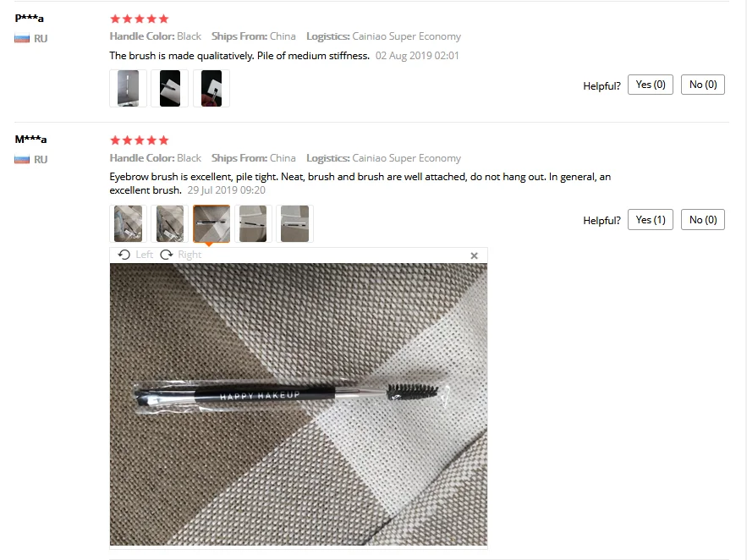Image resolution: width=747 pixels, height=560 pixels.
Task: Click the five-star rating on M***a's review
Action: point(139,140)
